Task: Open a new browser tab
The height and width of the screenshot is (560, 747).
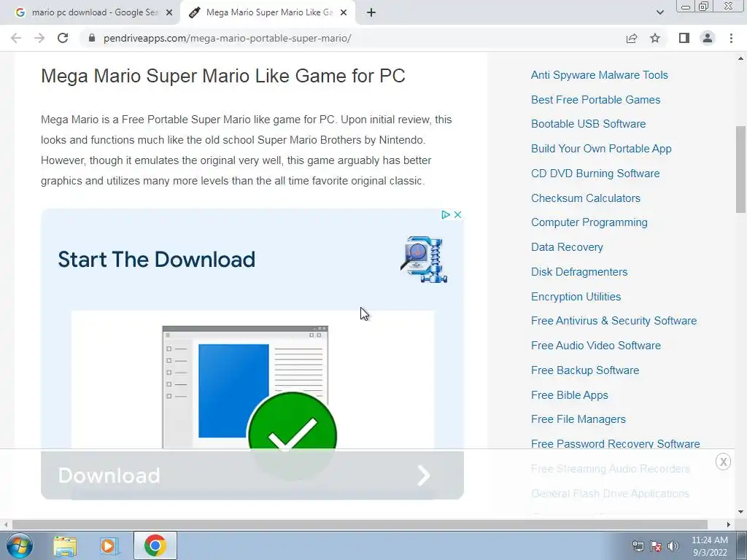Action: point(371,12)
